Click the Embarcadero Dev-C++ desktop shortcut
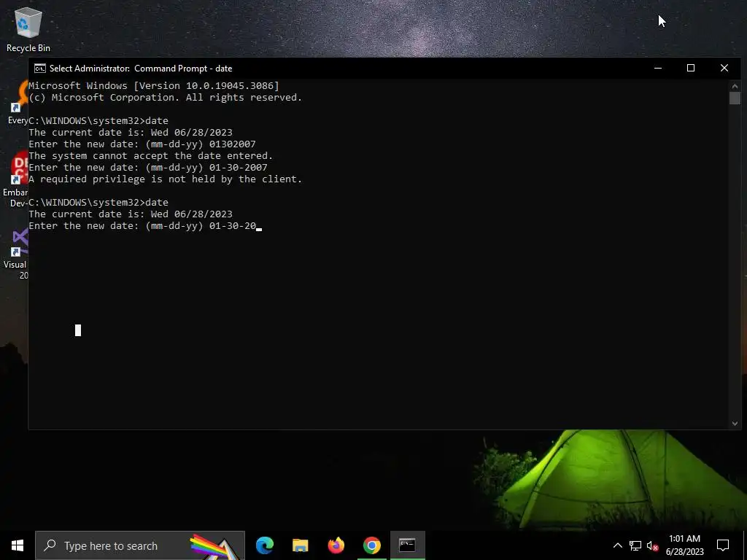Screen dimensions: 747x560 pos(15,179)
